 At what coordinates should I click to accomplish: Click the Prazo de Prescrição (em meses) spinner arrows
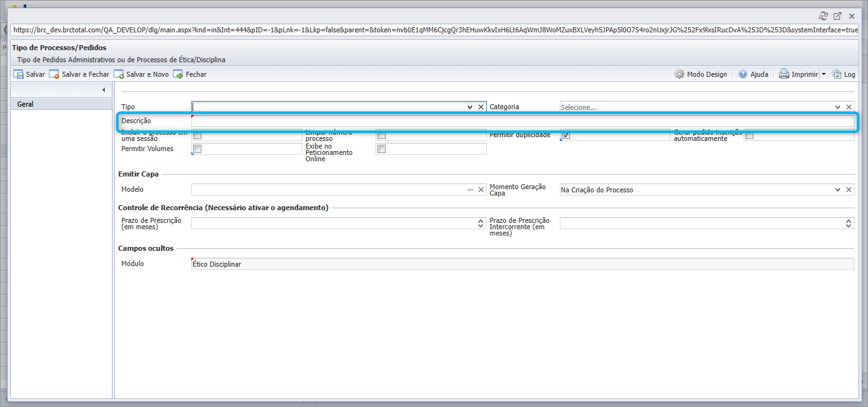[x=481, y=223]
